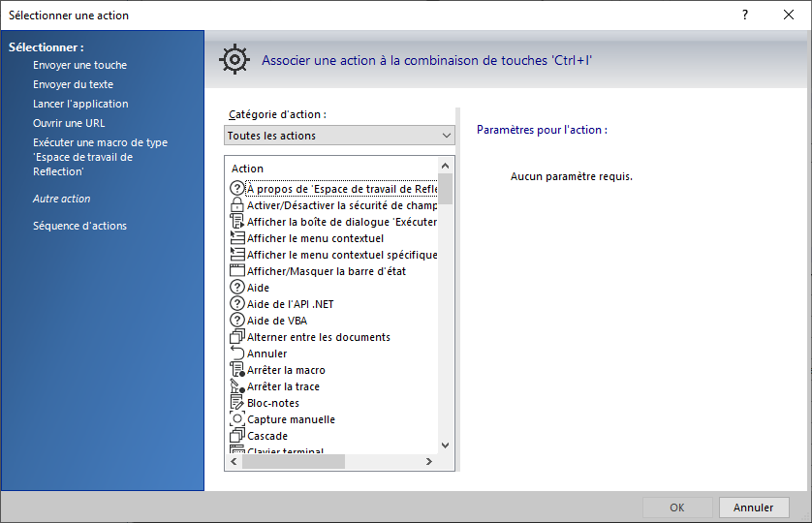This screenshot has width=812, height=523.
Task: Click the Arrêter la macro icon
Action: (x=236, y=370)
